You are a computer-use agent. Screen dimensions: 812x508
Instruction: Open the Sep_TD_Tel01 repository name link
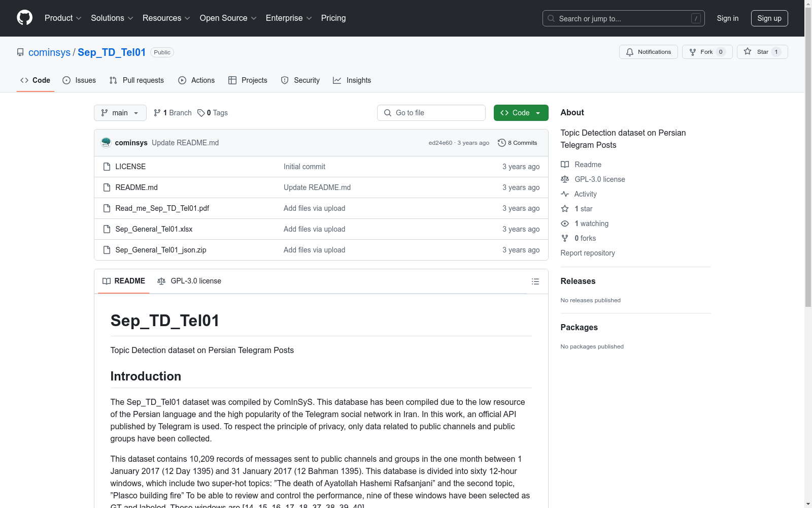click(112, 52)
